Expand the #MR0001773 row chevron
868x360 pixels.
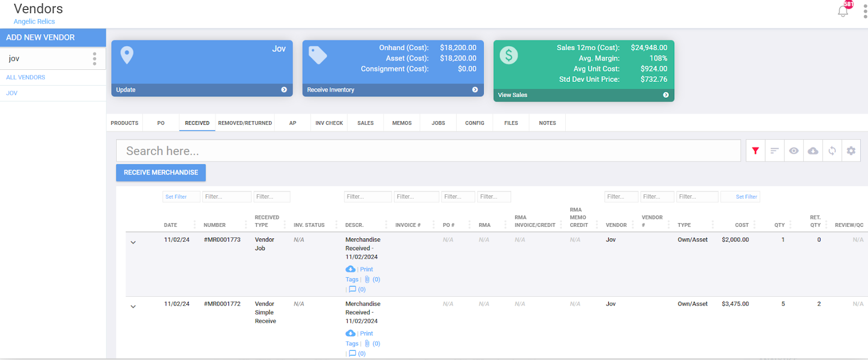pos(133,242)
